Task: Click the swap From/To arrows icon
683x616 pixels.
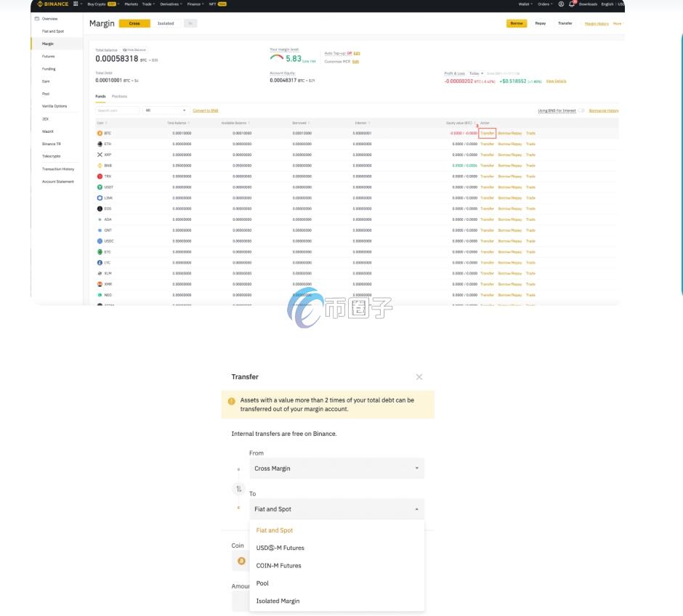Action: (239, 489)
